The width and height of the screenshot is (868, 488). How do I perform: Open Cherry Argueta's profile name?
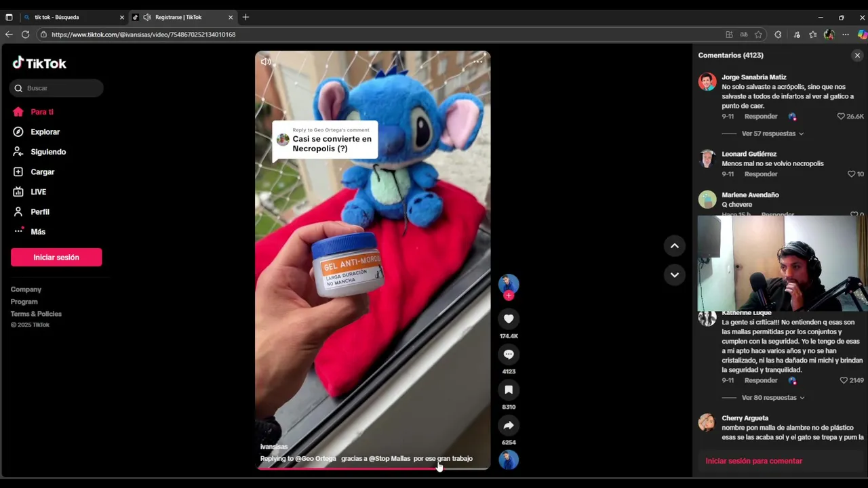coord(745,418)
